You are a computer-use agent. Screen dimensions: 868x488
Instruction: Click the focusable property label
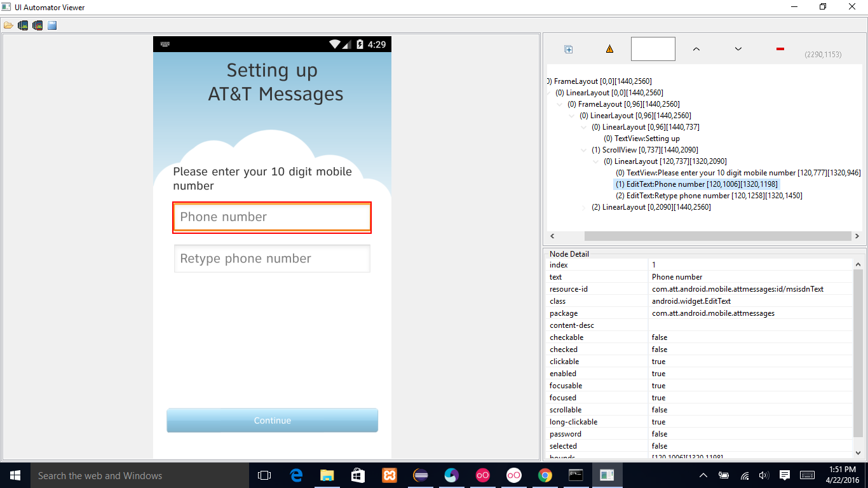coord(566,386)
